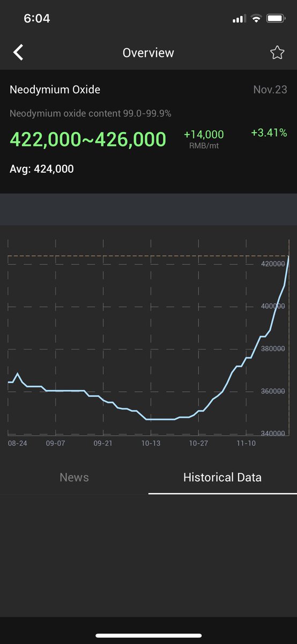The width and height of the screenshot is (297, 644).
Task: Add to favorites with the star icon
Action: click(x=277, y=52)
